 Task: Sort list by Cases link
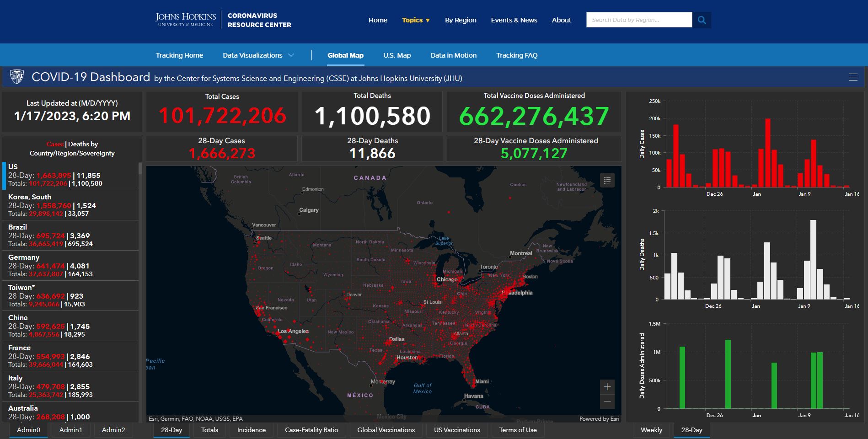(x=55, y=144)
